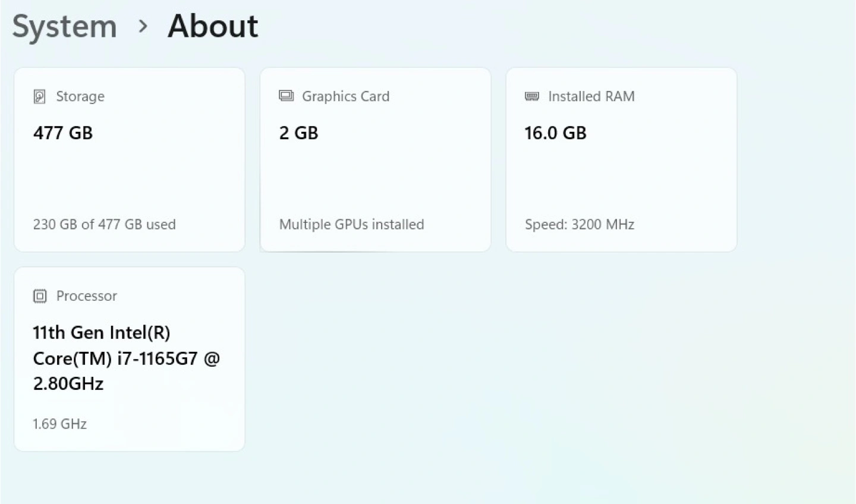Click the 1.69 GHz processor speed text
The image size is (856, 504).
pyautogui.click(x=60, y=424)
